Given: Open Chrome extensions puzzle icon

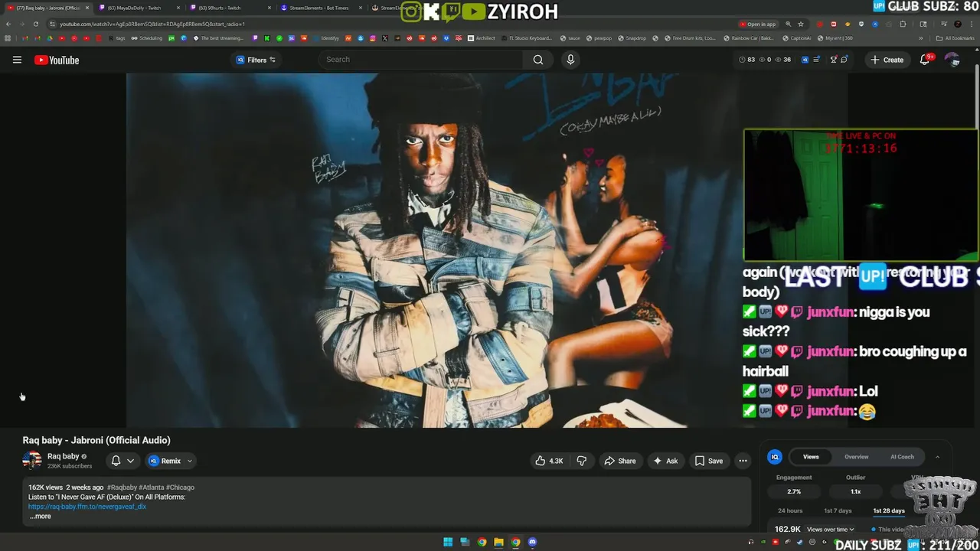Looking at the screenshot, I should (903, 24).
